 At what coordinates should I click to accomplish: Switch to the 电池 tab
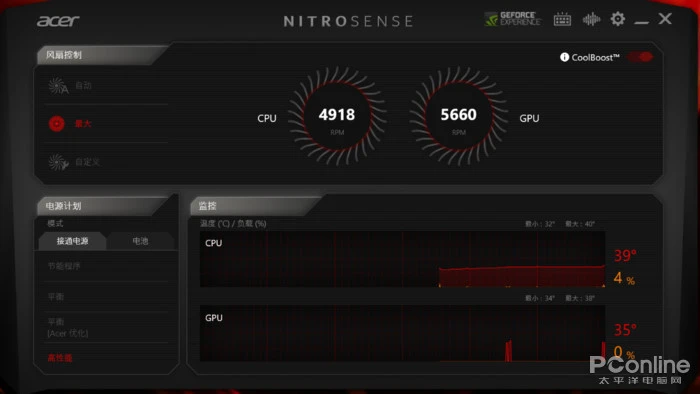tap(140, 241)
